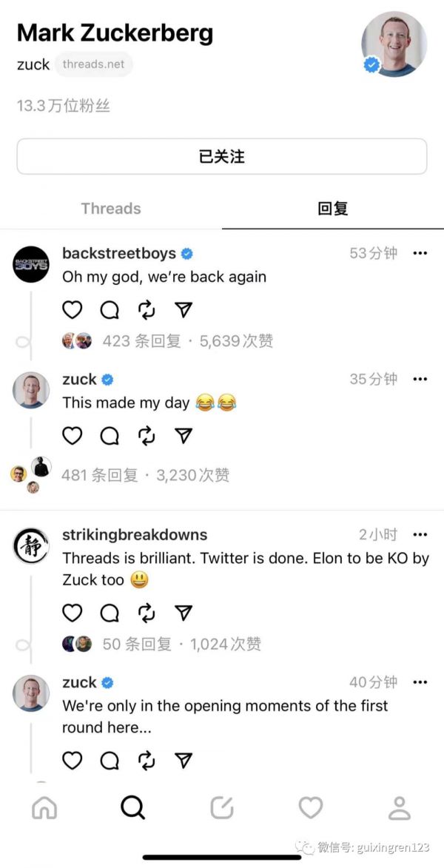This screenshot has width=444, height=868.
Task: Go to home feed in bottom navigation
Action: 45,808
